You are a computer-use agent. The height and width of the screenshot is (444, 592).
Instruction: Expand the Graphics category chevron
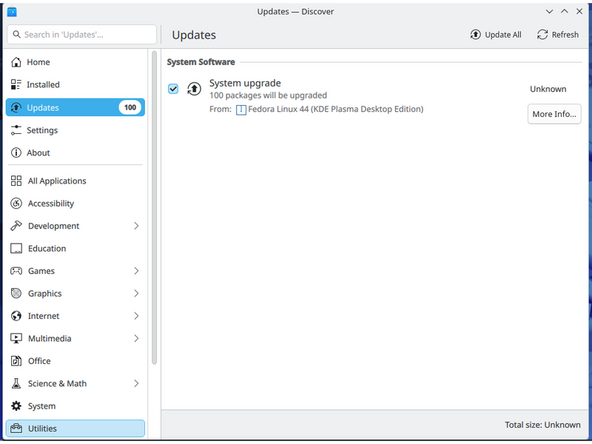click(136, 293)
